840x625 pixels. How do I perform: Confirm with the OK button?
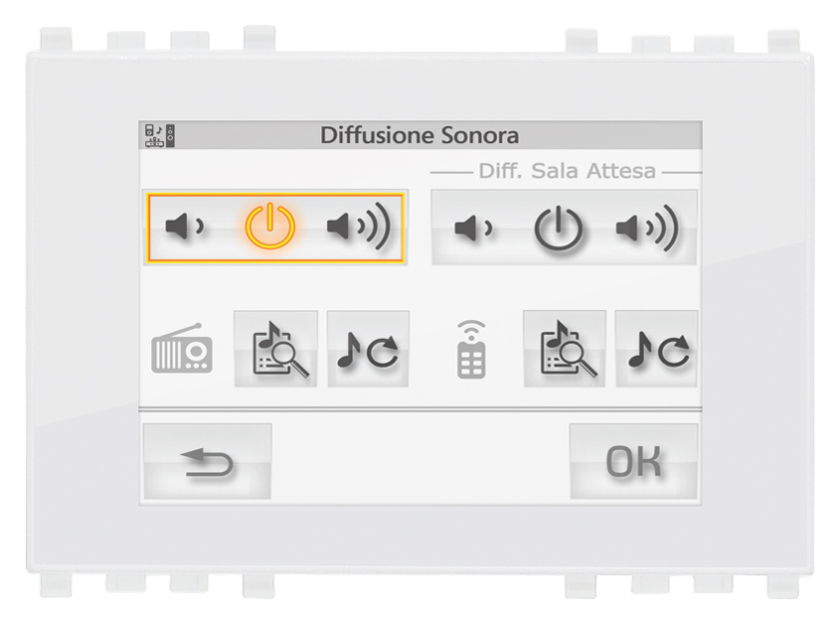click(634, 462)
